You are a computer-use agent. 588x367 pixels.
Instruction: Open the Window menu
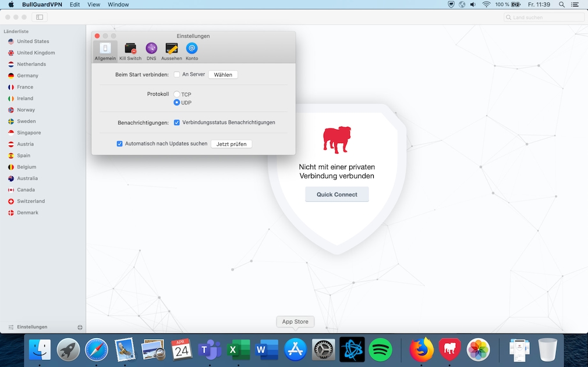click(118, 5)
